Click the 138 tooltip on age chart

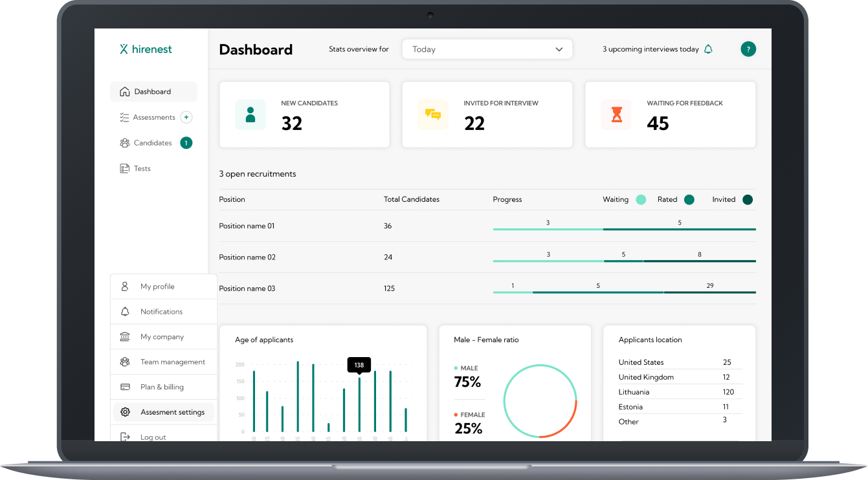[x=359, y=365]
